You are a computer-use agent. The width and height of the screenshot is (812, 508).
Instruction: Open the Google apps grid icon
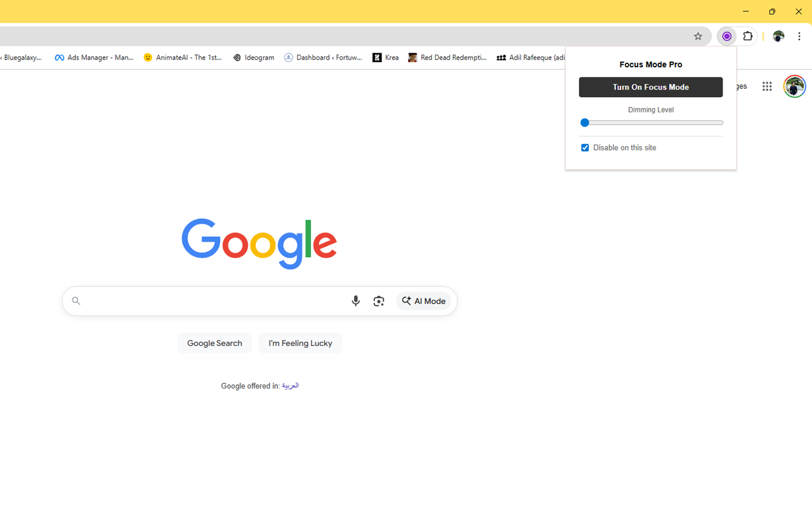(767, 86)
